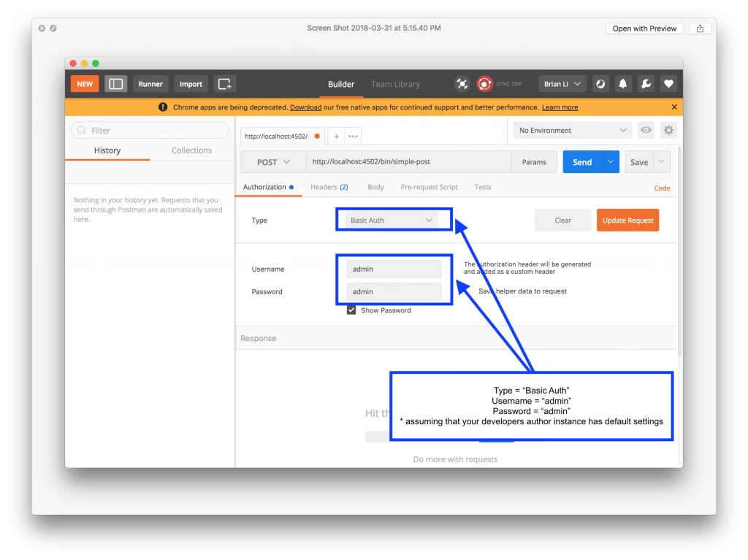Switch to the Team Library tab
The height and width of the screenshot is (560, 748).
click(395, 84)
